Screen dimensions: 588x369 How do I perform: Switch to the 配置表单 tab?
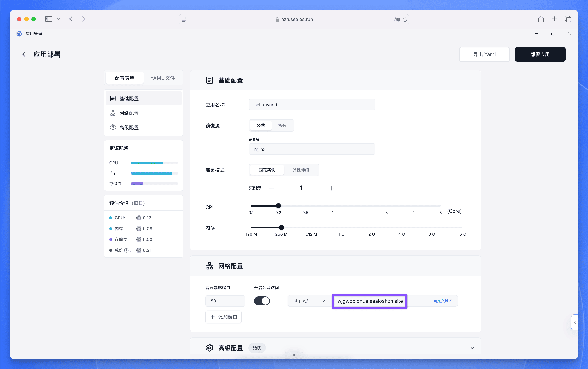(x=124, y=78)
